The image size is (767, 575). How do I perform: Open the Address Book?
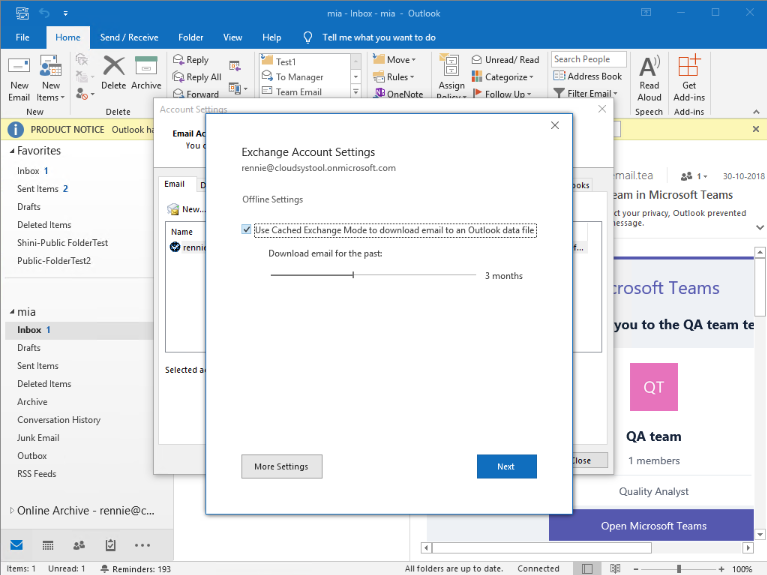587,76
